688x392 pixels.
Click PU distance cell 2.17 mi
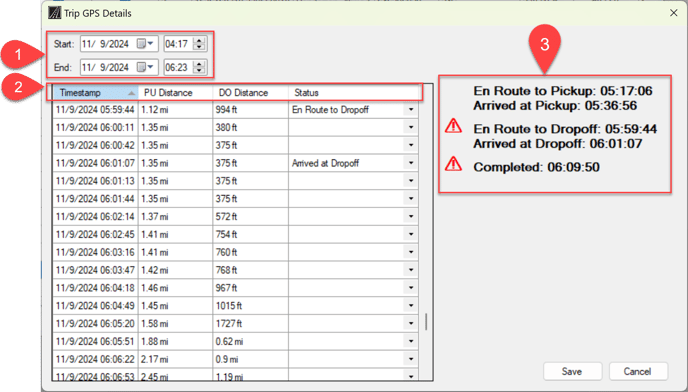(x=176, y=359)
